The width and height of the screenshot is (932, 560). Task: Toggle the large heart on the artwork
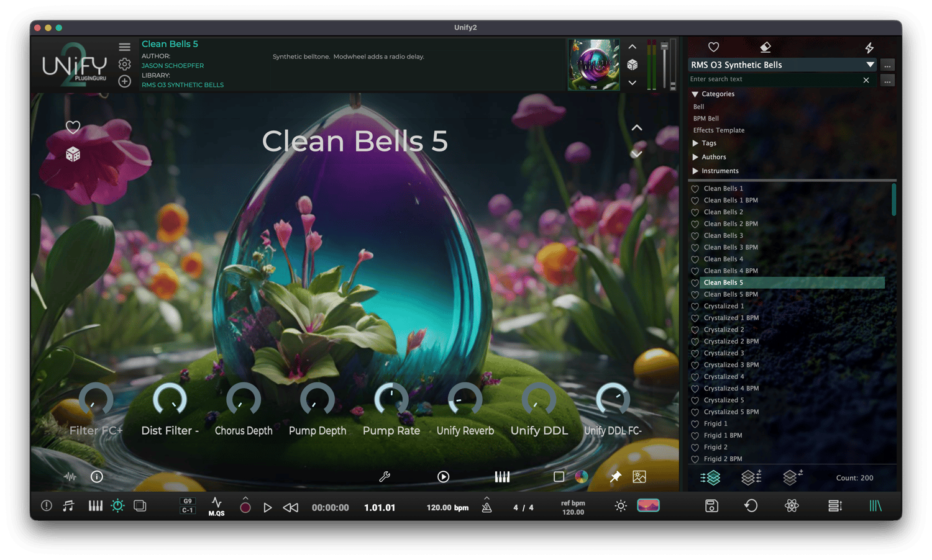73,127
